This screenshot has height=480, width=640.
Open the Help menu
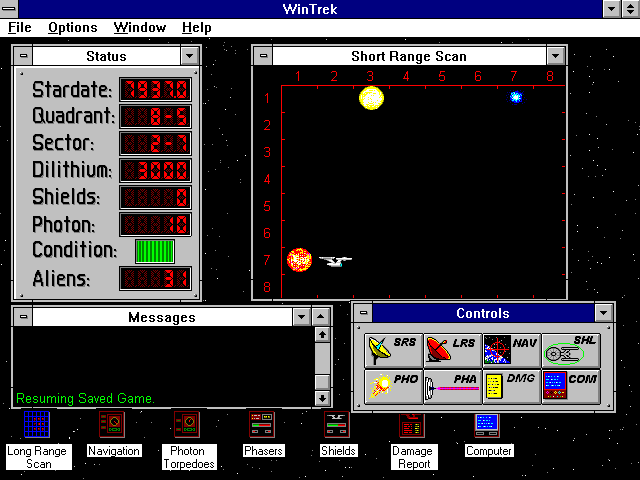pyautogui.click(x=197, y=28)
